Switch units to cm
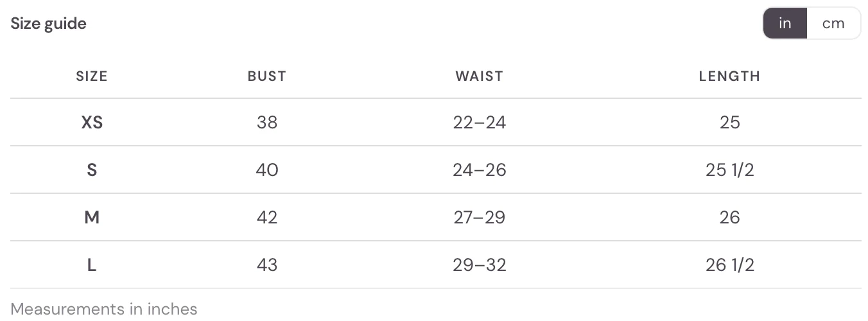 pyautogui.click(x=833, y=24)
